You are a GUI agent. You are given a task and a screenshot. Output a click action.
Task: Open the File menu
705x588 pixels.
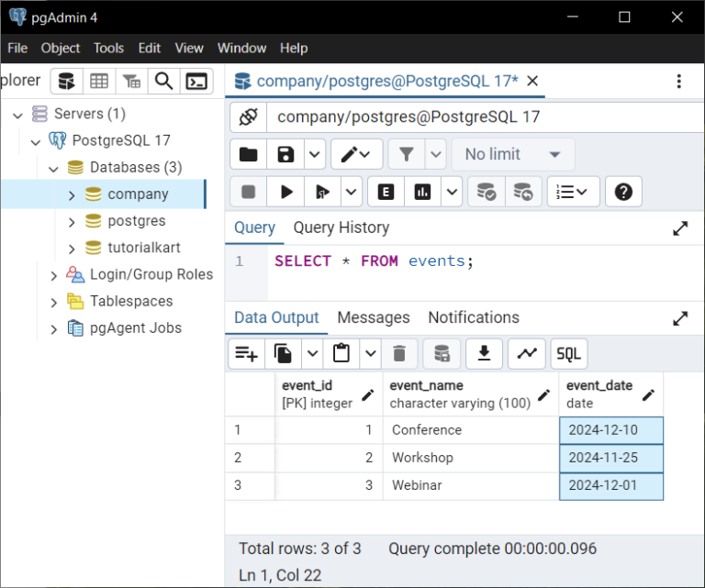[x=17, y=48]
